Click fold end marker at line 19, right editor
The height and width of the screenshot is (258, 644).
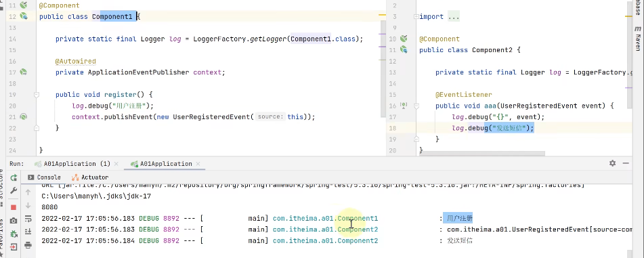416,139
